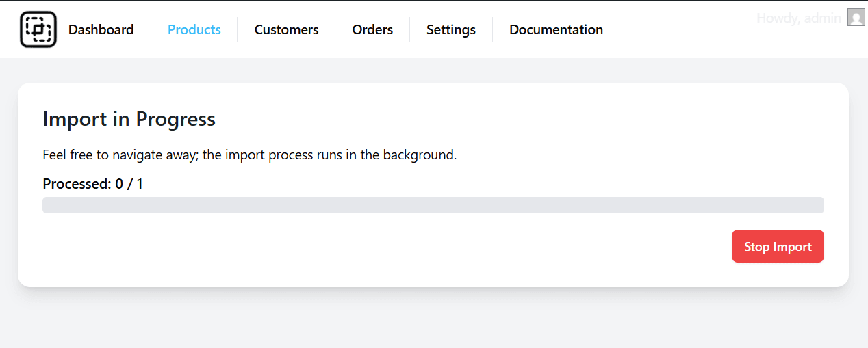The image size is (868, 348).
Task: Click the "Feel free to navigate away" message
Action: (249, 155)
